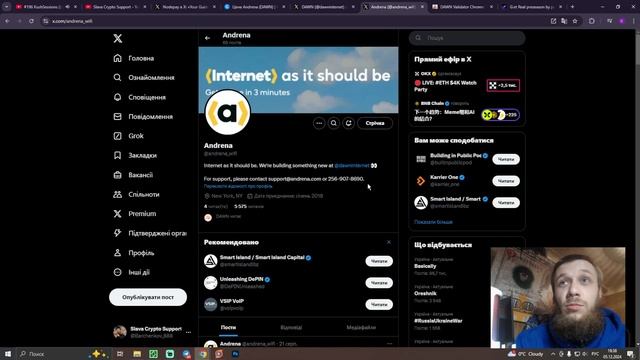This screenshot has width=640, height=360.
Task: Bookmark page with star icon
Action: tap(575, 21)
